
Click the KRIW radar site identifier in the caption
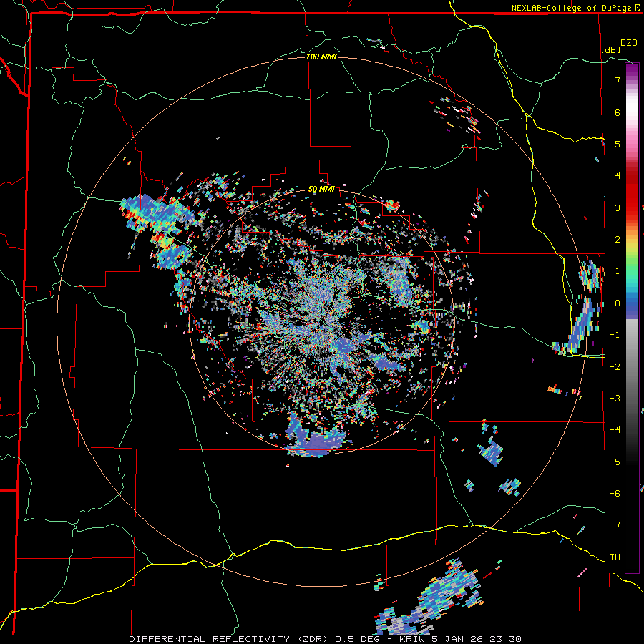pos(411,639)
